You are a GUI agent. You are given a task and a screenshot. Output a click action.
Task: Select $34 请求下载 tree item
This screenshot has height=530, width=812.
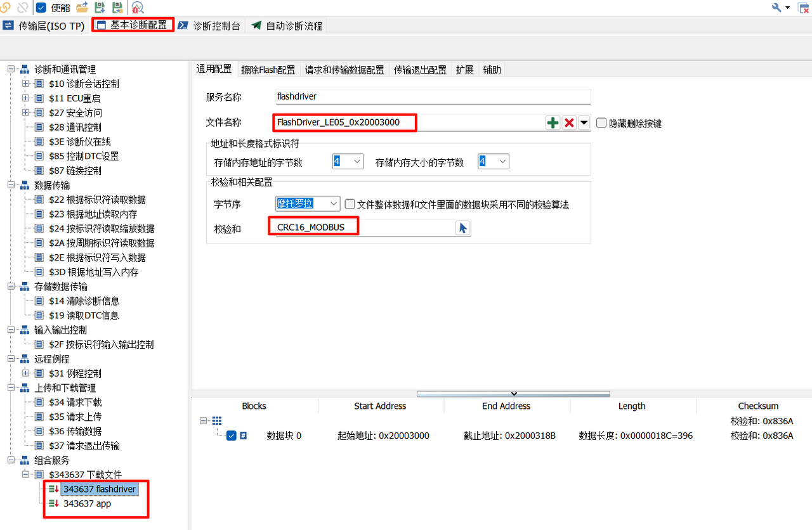[x=75, y=402]
